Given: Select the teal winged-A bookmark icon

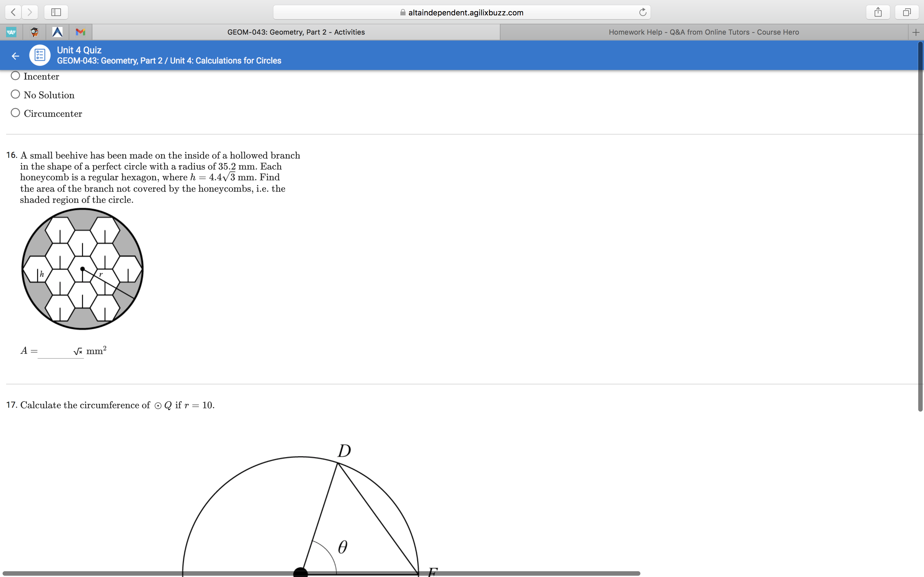Looking at the screenshot, I should pos(11,32).
